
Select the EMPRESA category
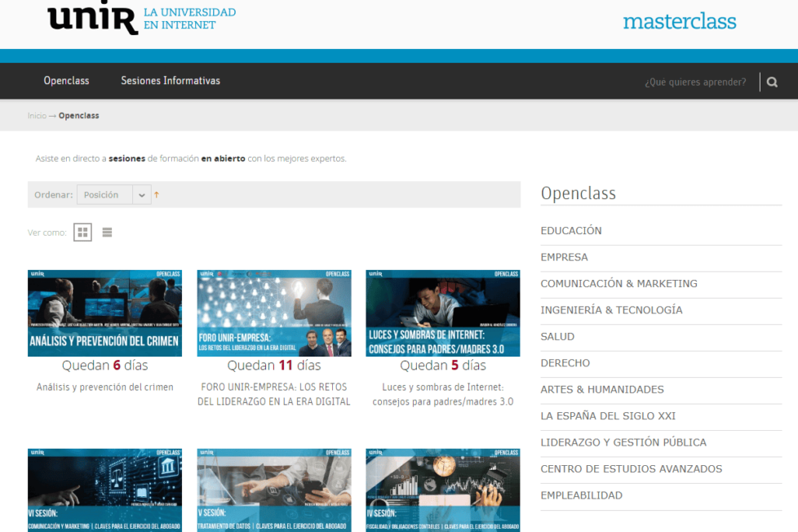(564, 257)
